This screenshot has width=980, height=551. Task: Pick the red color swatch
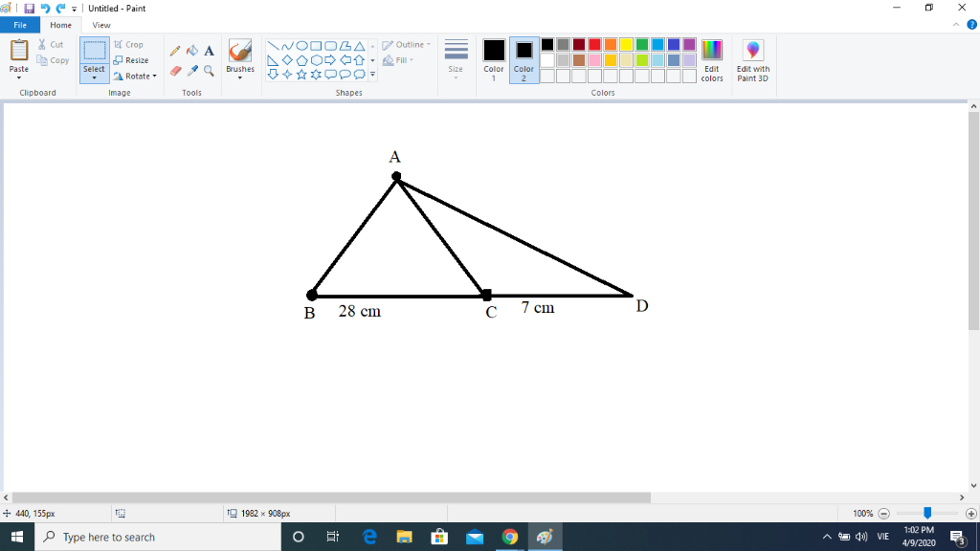[x=594, y=44]
